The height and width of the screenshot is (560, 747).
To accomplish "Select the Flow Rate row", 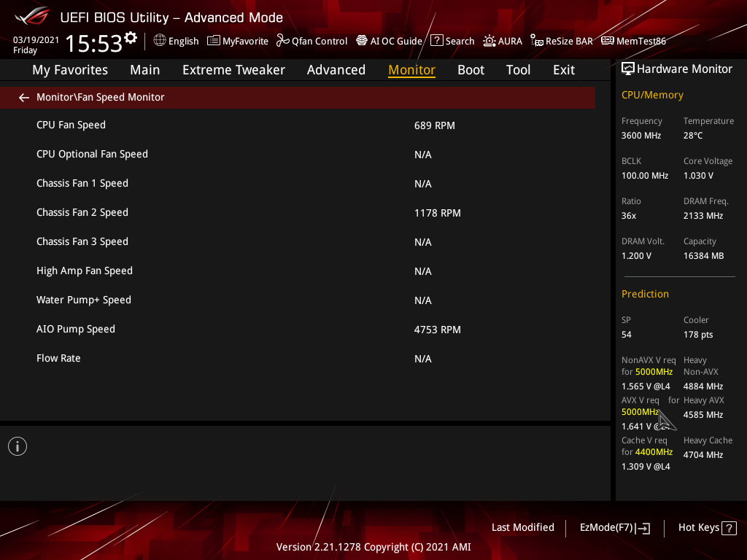I will pyautogui.click(x=298, y=359).
